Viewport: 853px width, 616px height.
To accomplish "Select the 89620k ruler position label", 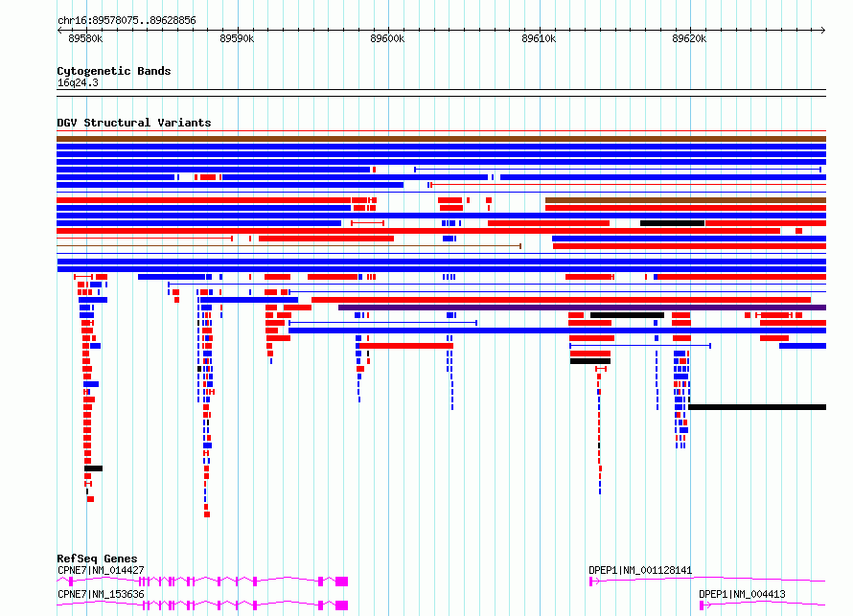I will [x=689, y=38].
